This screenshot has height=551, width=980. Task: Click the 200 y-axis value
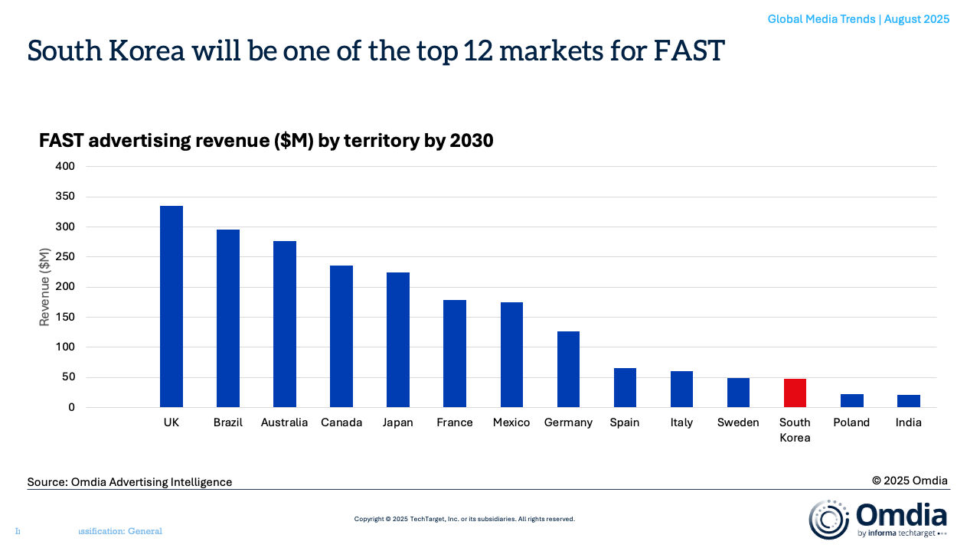66,287
